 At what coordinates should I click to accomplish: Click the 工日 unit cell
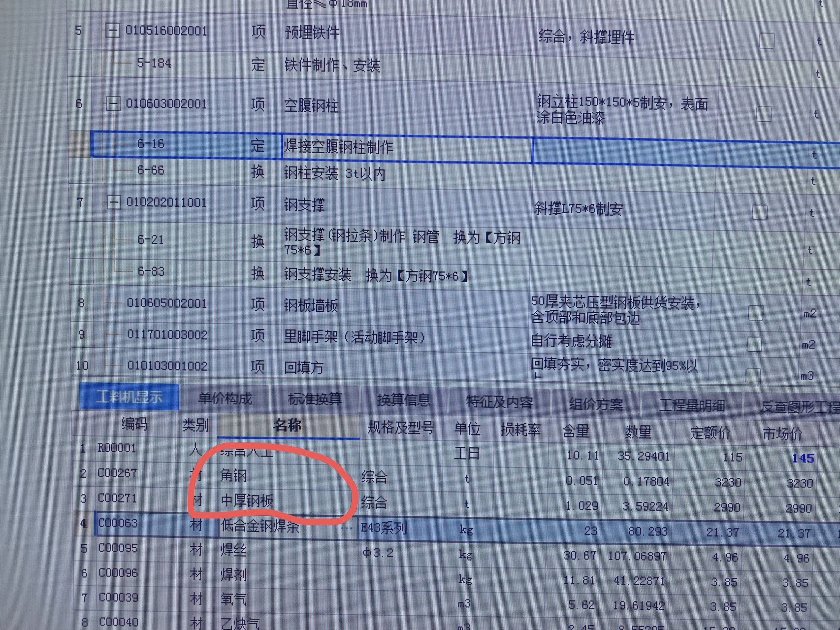[x=466, y=453]
